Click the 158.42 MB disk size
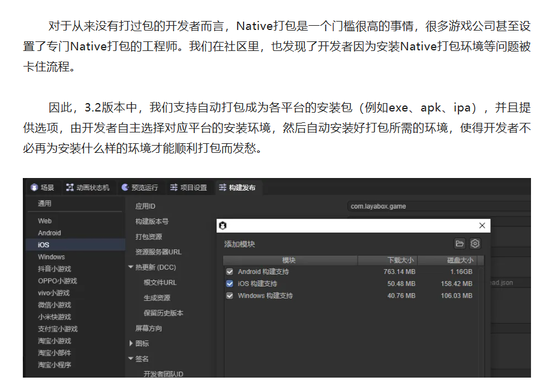Image resolution: width=549 pixels, height=392 pixels. pos(457,284)
